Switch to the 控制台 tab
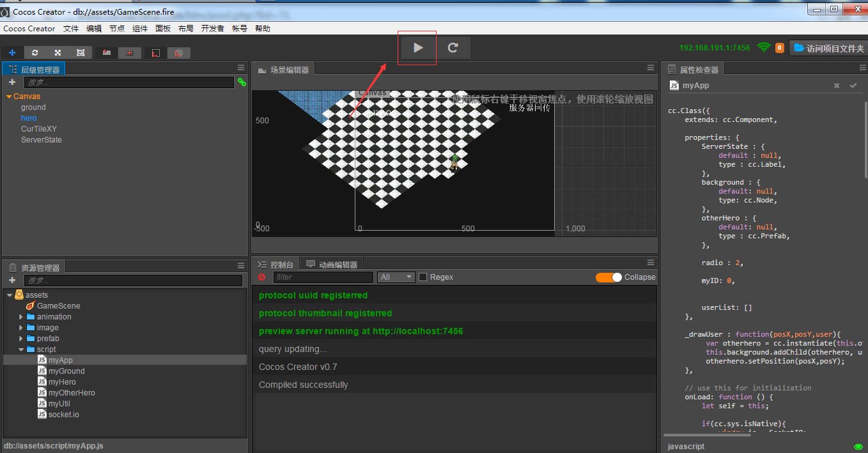Image resolution: width=868 pixels, height=453 pixels. click(x=275, y=265)
